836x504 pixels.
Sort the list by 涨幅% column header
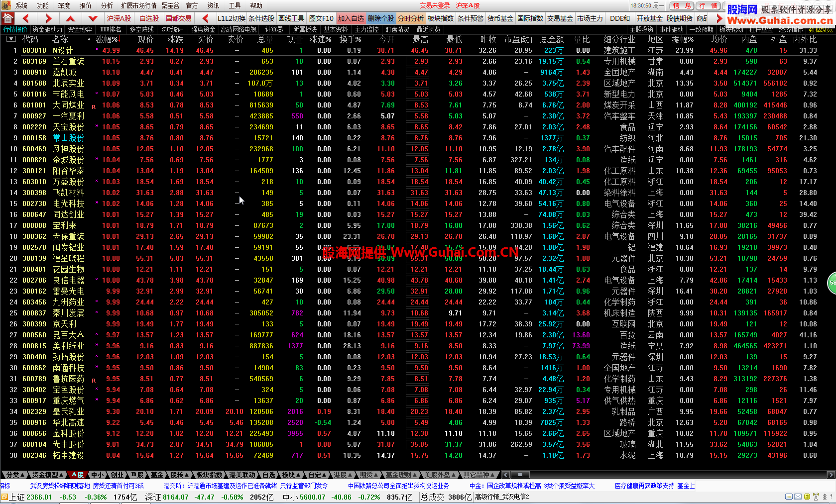coord(108,39)
